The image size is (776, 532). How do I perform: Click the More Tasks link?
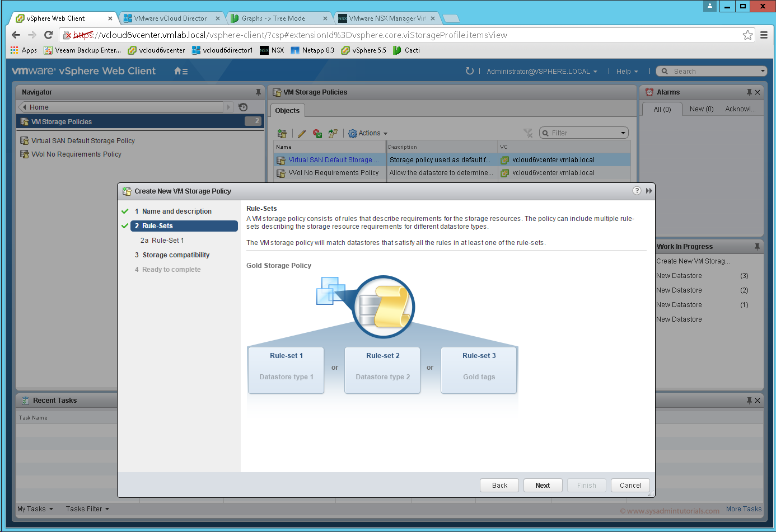click(744, 509)
